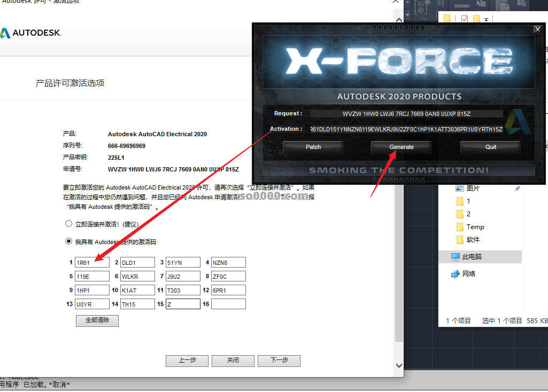Click the 下一步 next button
This screenshot has width=548, height=392.
(x=279, y=360)
